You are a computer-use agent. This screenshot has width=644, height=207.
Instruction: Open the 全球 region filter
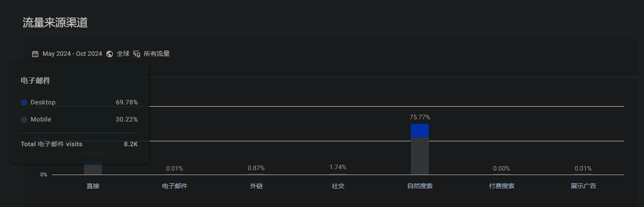point(123,54)
